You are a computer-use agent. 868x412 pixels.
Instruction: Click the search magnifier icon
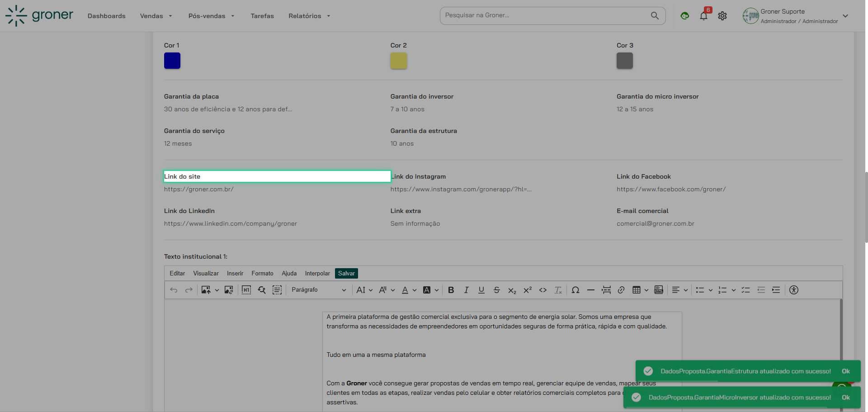[655, 15]
